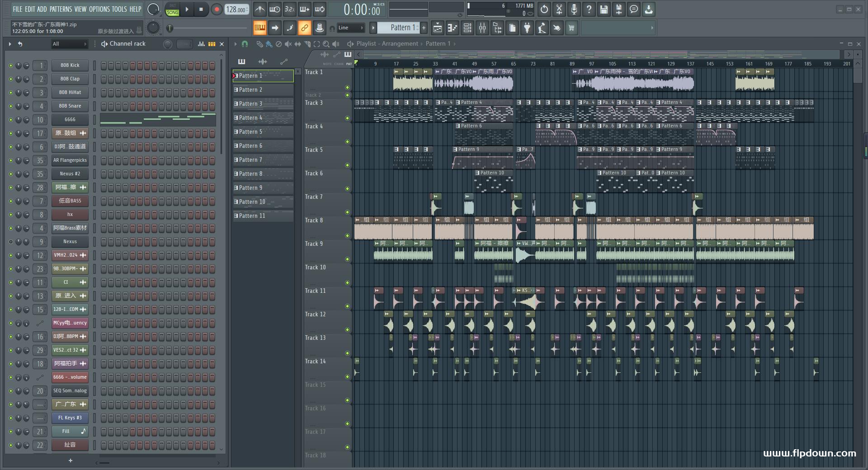This screenshot has width=868, height=470.
Task: Mute Track 11 green LED
Action: [347, 306]
